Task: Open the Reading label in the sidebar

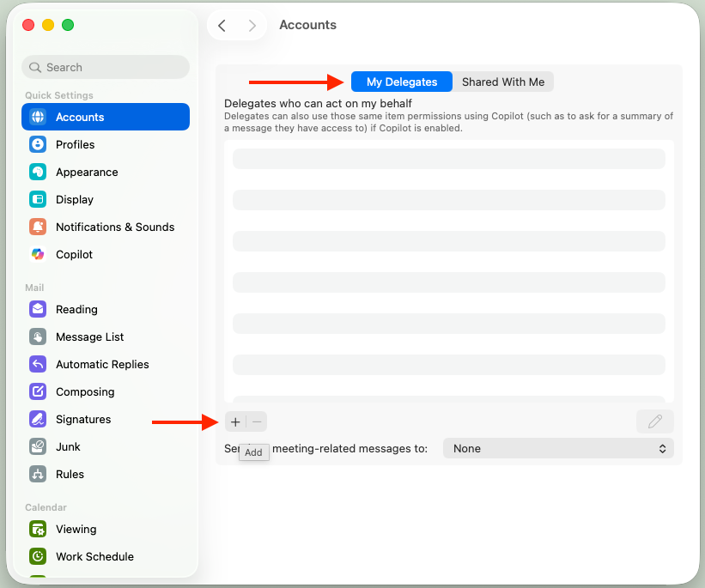Action: 76,309
